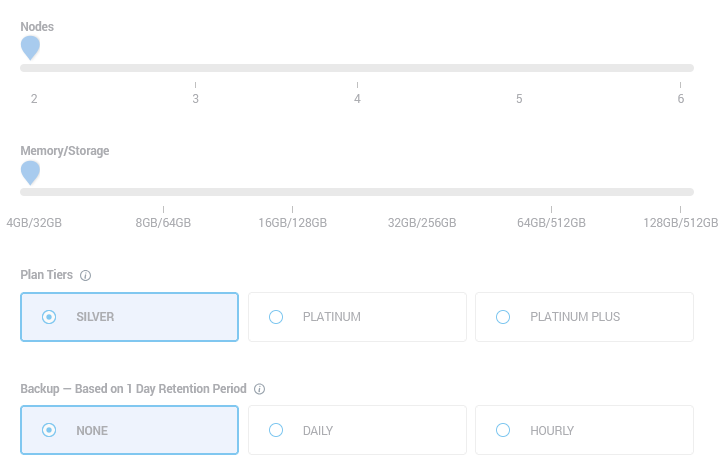Image resolution: width=723 pixels, height=471 pixels.
Task: Click the Plan Tiers info icon
Action: (x=85, y=275)
